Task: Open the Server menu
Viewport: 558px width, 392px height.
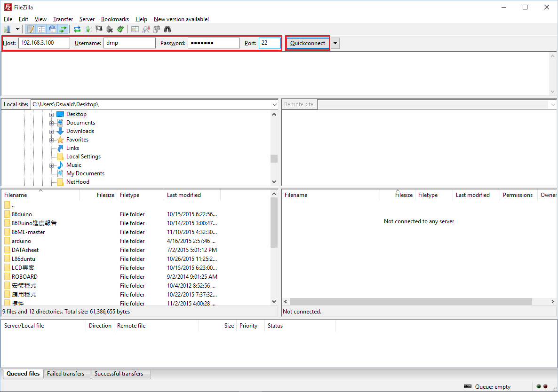Action: (x=87, y=19)
